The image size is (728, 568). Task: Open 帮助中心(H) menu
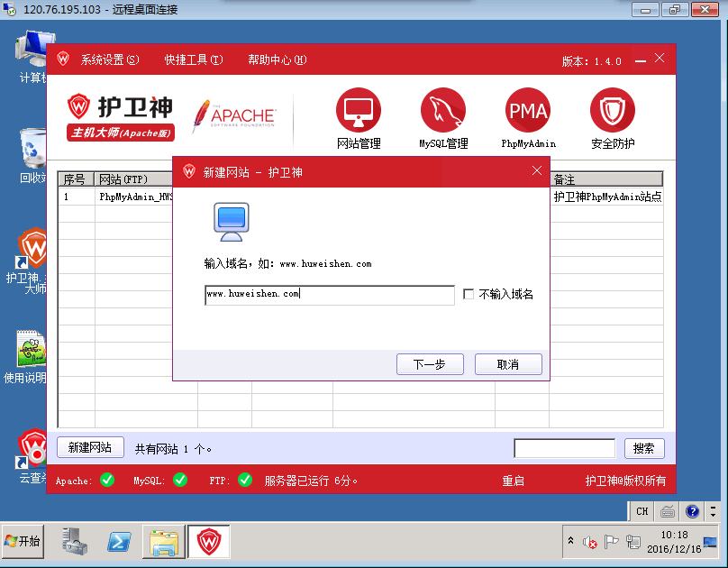pos(278,60)
